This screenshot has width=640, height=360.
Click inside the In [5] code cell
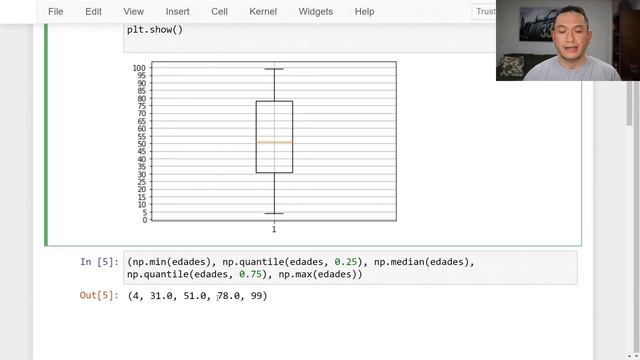click(350, 268)
